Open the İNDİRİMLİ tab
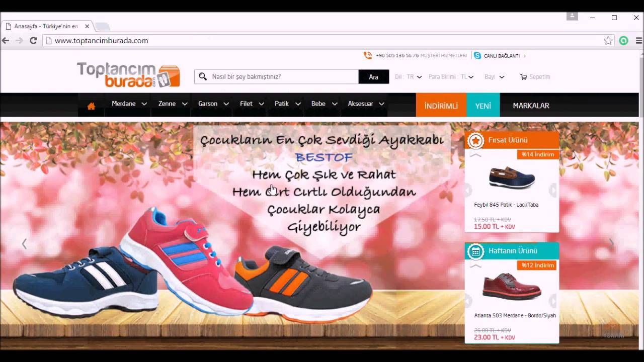Viewport: 644px width, 362px height. (441, 106)
